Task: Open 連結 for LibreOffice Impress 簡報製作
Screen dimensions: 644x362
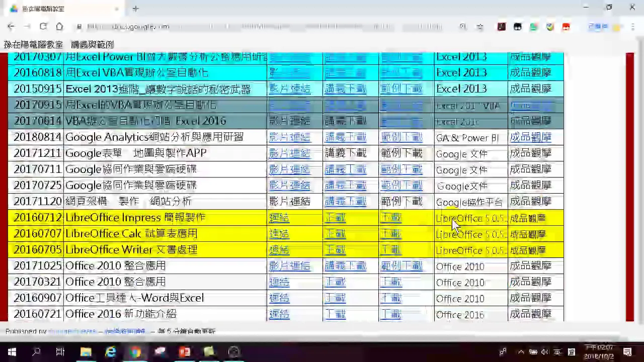Action: 279,218
